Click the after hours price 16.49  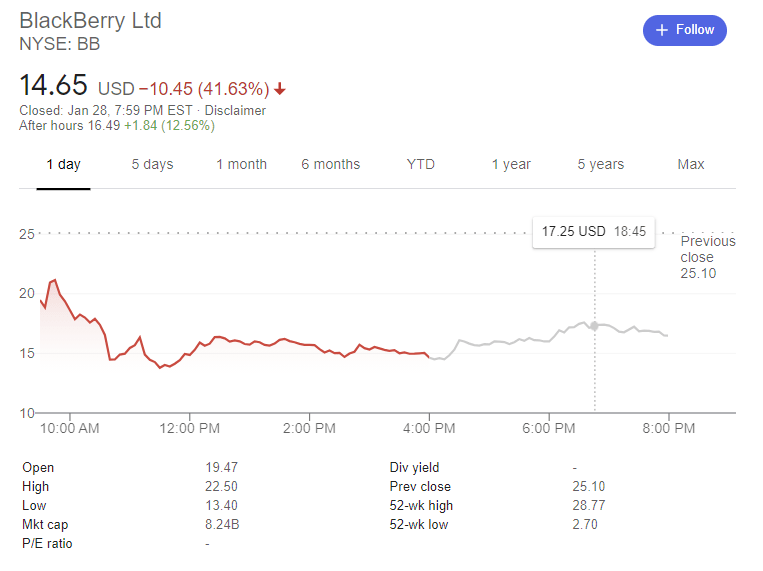(103, 125)
